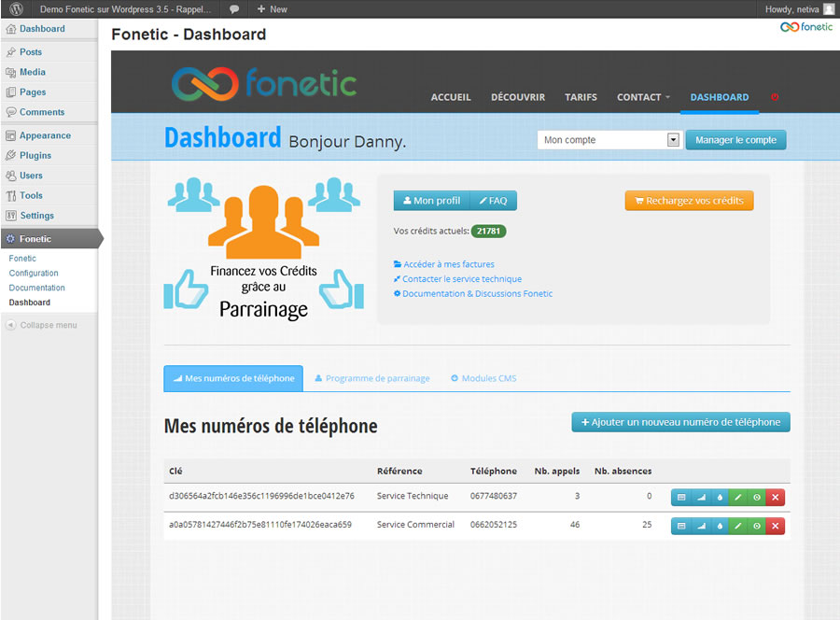This screenshot has width=840, height=620.
Task: Click the red power logout icon
Action: [775, 97]
